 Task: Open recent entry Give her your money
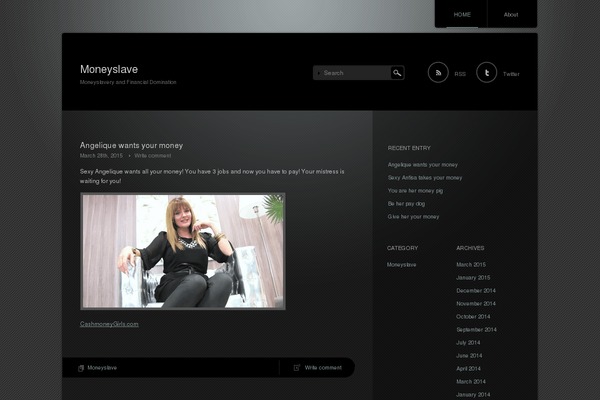click(x=413, y=217)
